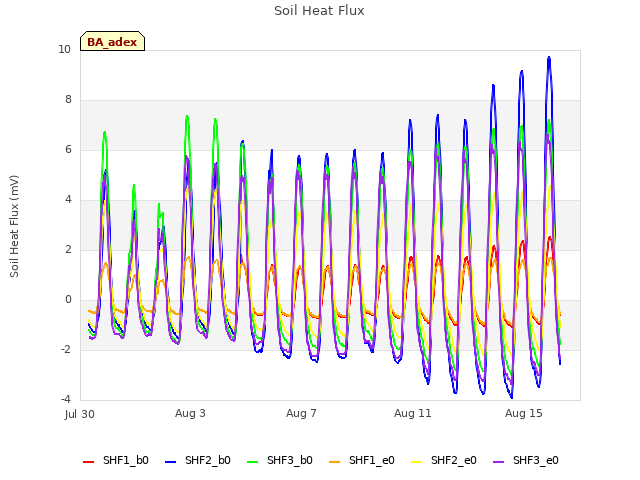The height and width of the screenshot is (480, 640).
Task: Click the y-axis value -4
Action: pyautogui.click(x=66, y=400)
